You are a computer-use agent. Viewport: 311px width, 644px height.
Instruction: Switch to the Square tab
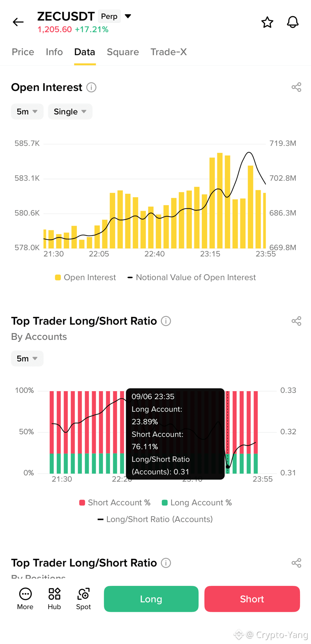tap(123, 52)
